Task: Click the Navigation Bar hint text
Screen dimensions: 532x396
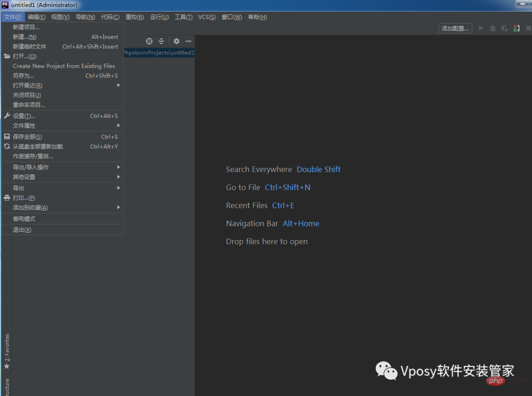Action: click(x=252, y=223)
